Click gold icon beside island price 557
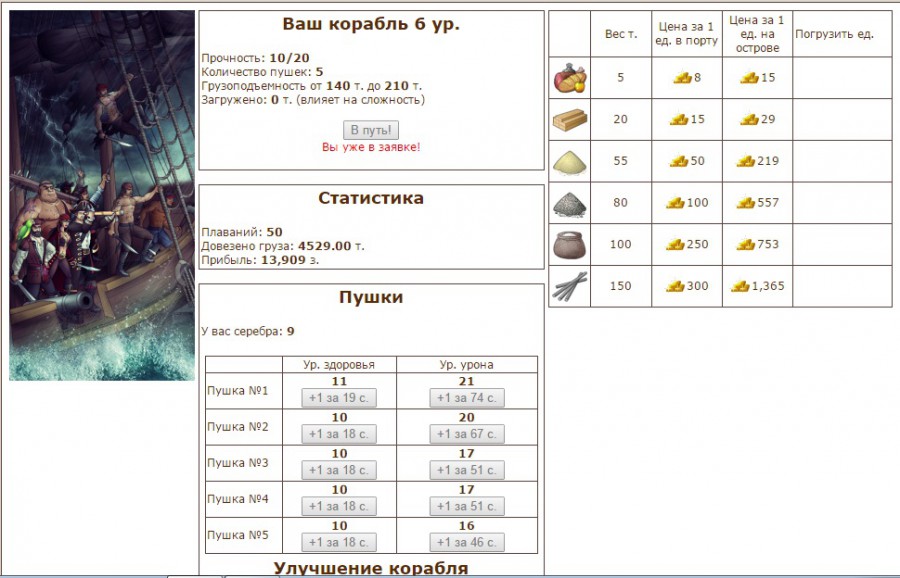 point(745,203)
